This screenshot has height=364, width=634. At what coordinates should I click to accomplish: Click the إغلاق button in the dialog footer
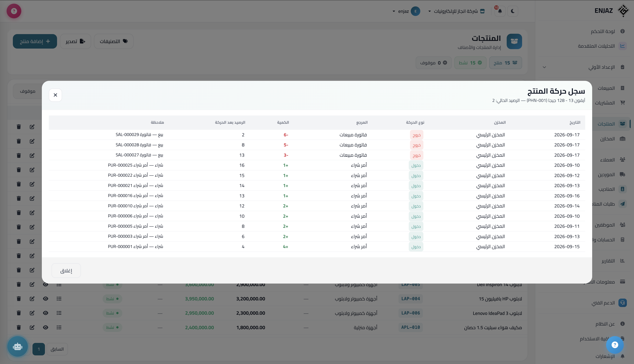[x=66, y=271]
